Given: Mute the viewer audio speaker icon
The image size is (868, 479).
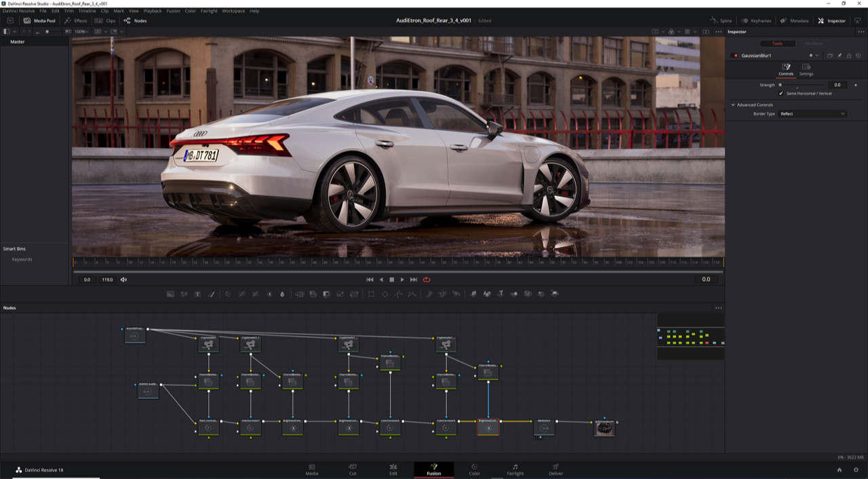Looking at the screenshot, I should click(123, 280).
